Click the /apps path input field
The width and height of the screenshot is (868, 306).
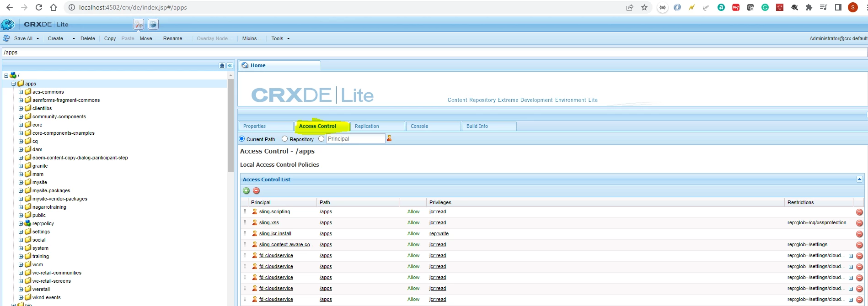[x=434, y=52]
